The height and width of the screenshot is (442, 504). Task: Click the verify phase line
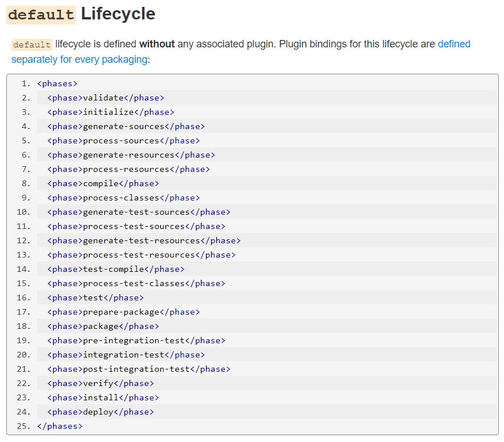coord(267,383)
